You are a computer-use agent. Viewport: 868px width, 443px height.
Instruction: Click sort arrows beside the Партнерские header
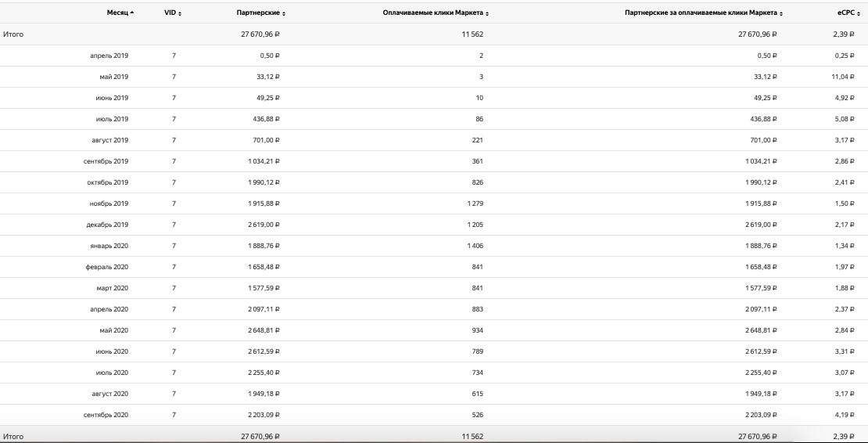click(284, 13)
